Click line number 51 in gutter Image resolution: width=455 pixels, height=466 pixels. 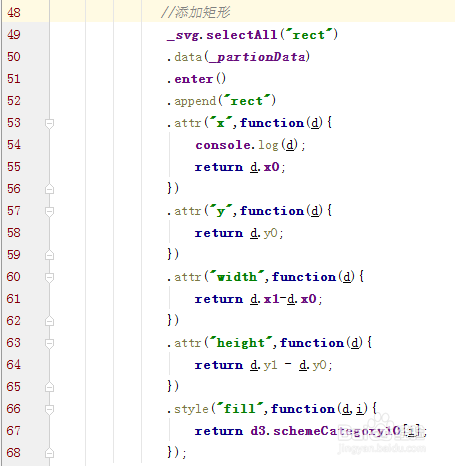14,79
